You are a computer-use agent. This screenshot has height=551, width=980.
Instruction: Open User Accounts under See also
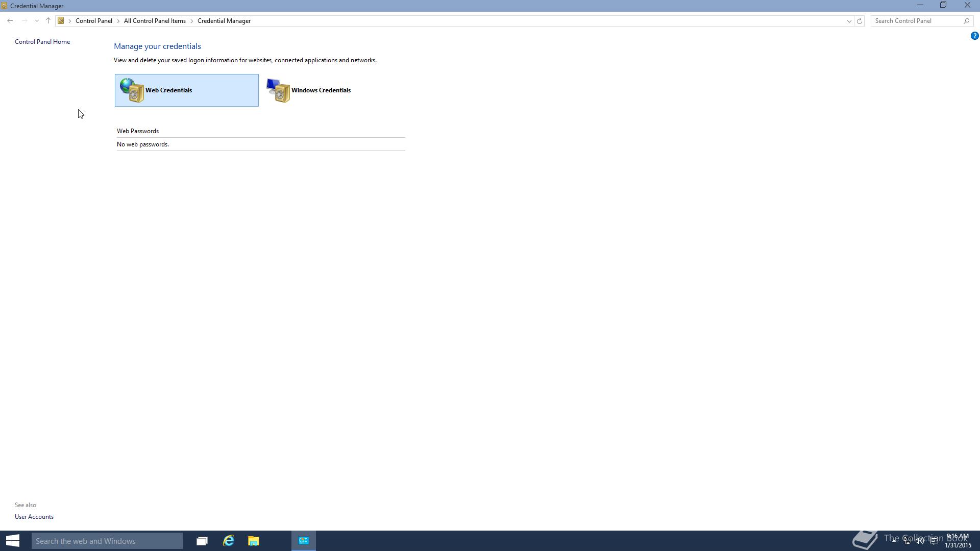(34, 517)
